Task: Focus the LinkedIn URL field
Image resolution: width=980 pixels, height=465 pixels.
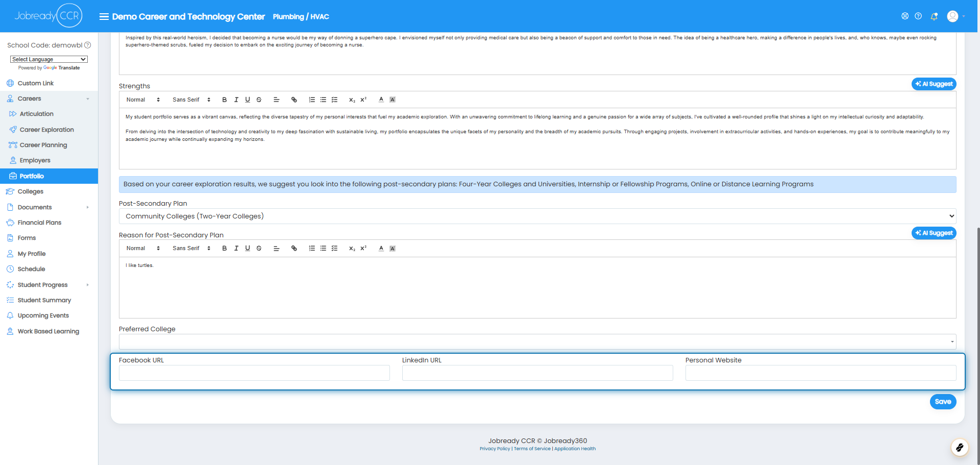Action: tap(537, 373)
